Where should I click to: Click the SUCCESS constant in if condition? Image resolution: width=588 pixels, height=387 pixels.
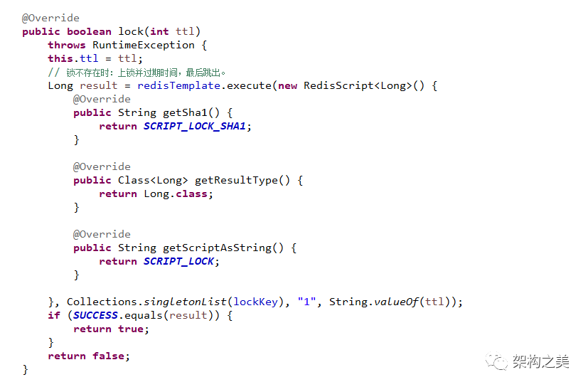(95, 315)
